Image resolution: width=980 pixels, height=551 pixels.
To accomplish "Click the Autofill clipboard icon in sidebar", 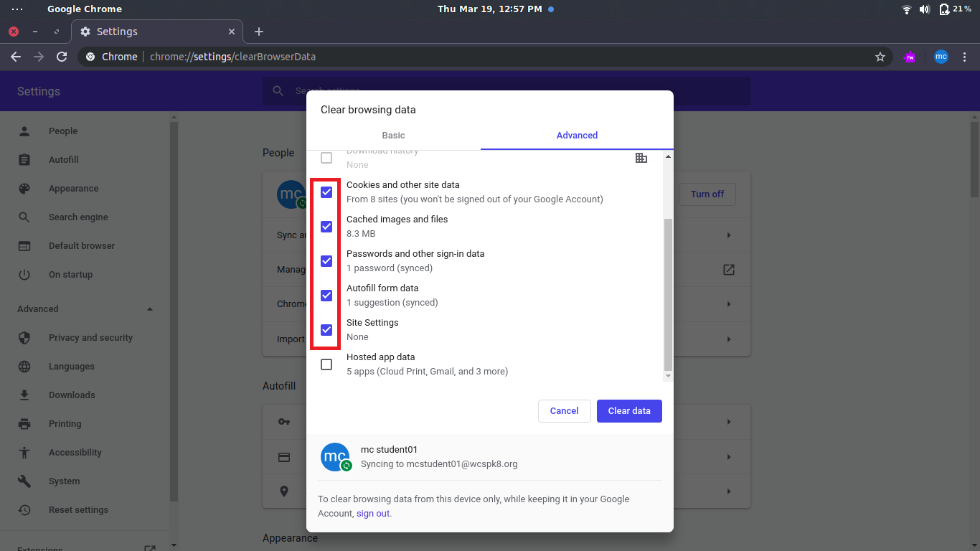I will pyautogui.click(x=24, y=160).
